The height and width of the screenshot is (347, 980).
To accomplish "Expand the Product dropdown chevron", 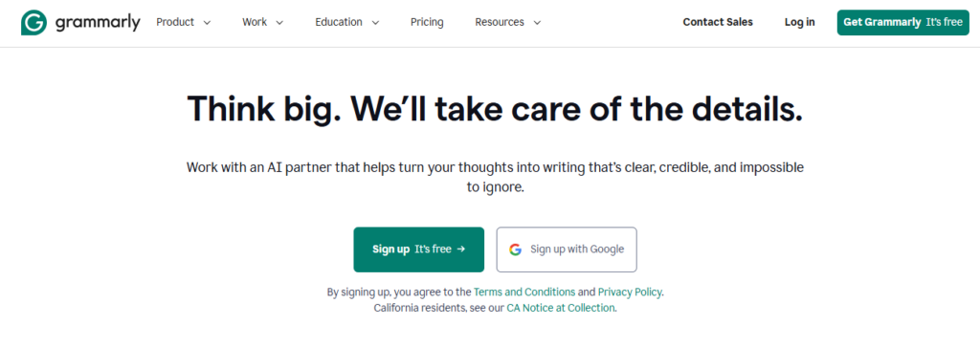I will [207, 23].
